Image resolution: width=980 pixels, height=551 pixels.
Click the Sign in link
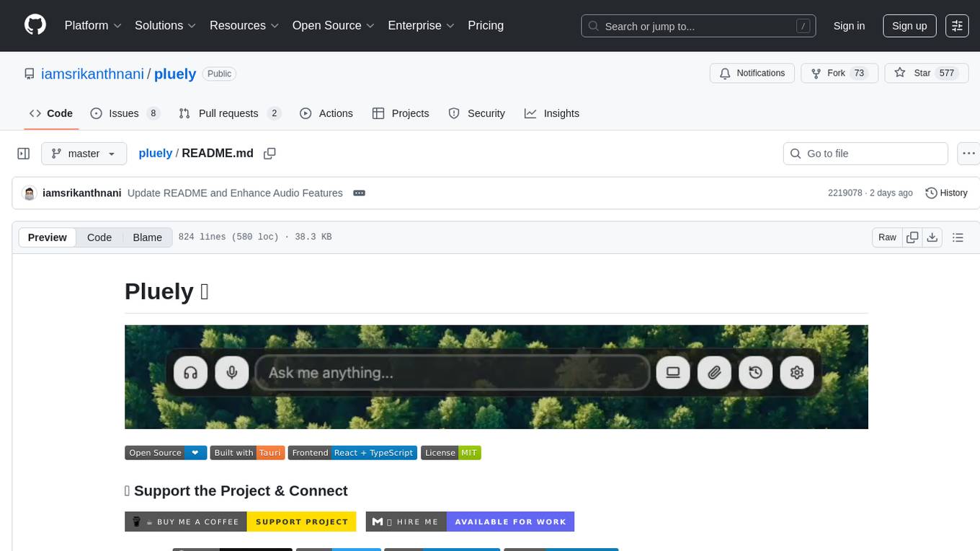click(x=849, y=25)
